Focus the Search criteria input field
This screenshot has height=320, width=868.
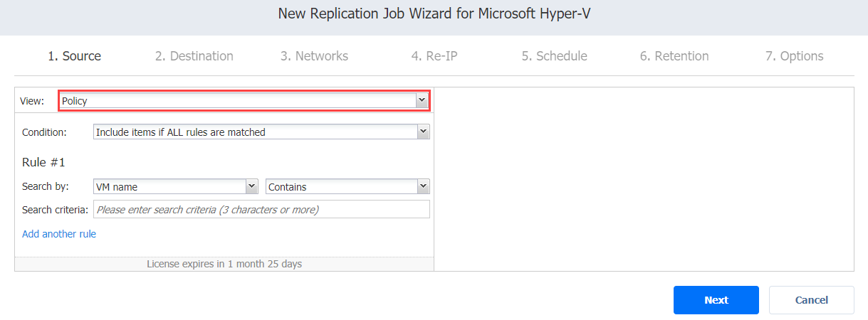coord(261,209)
